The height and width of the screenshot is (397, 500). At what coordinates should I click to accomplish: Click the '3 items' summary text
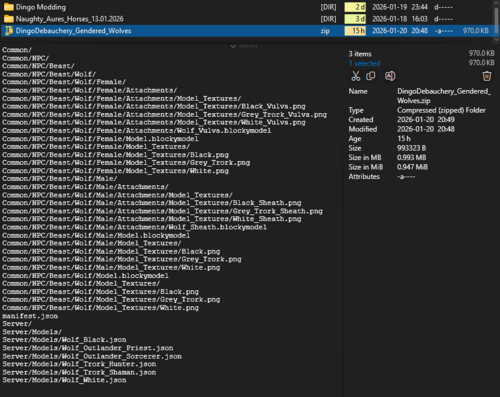360,54
